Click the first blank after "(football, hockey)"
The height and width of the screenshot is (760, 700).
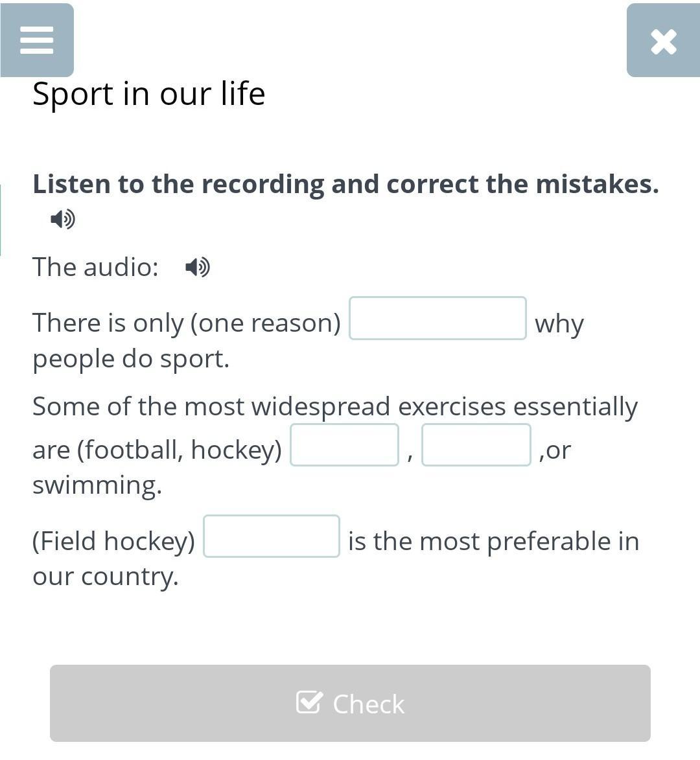(344, 445)
